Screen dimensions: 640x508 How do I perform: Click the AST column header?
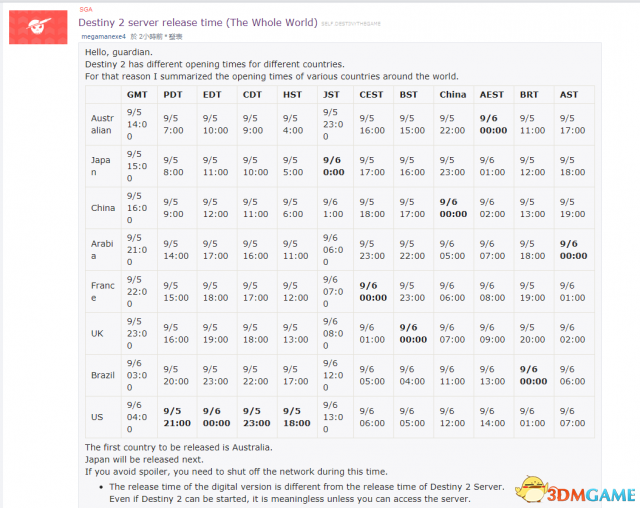coord(569,95)
